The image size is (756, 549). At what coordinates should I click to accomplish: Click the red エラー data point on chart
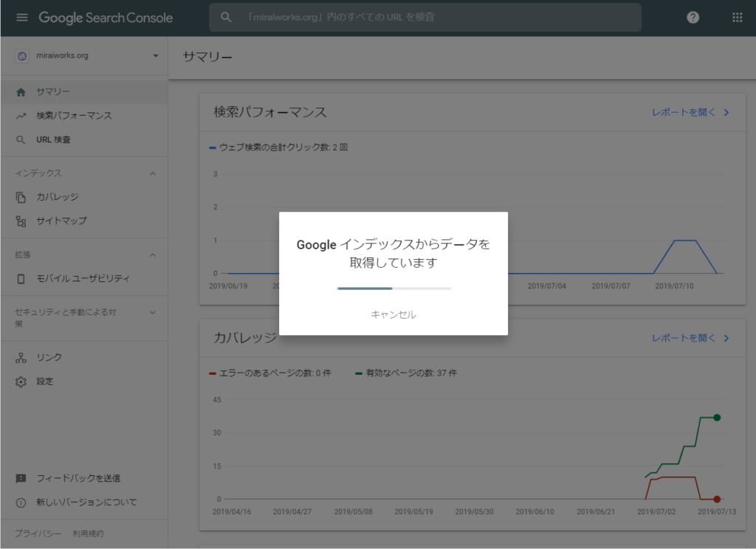coord(717,500)
